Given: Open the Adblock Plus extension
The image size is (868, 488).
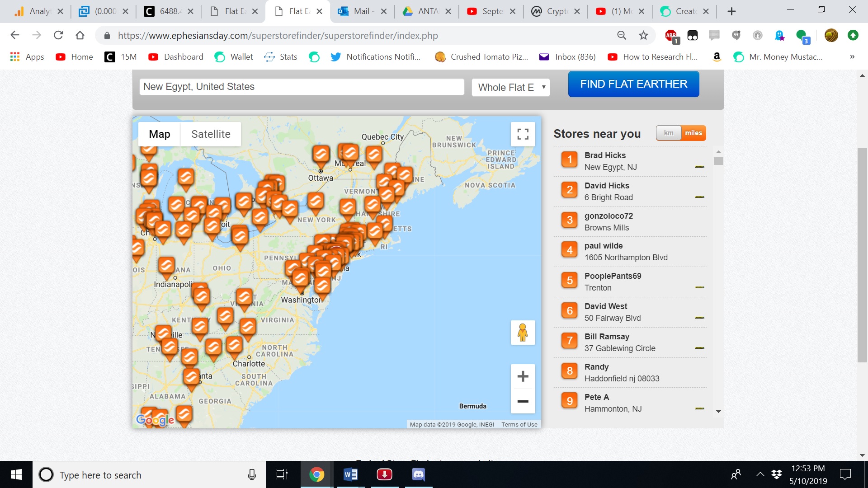Looking at the screenshot, I should [x=671, y=36].
